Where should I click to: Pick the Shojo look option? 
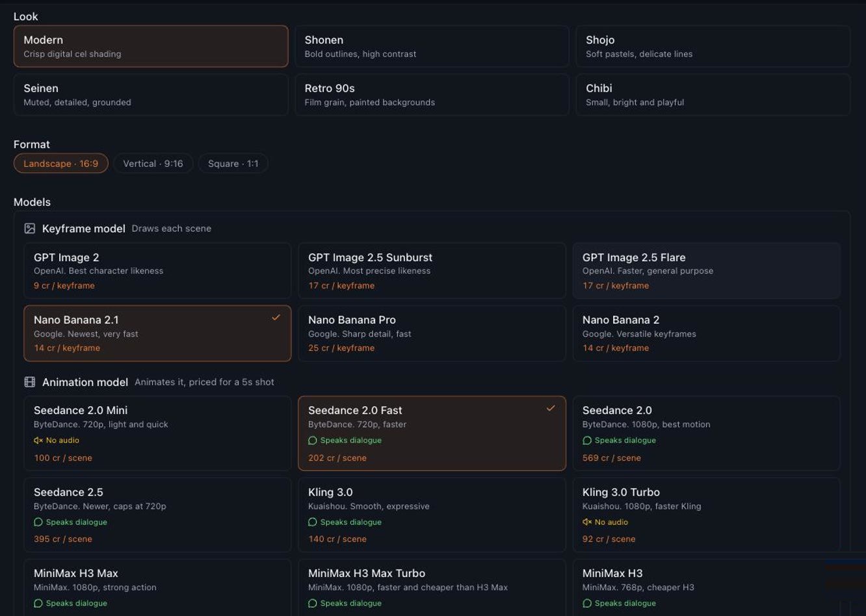pos(713,46)
